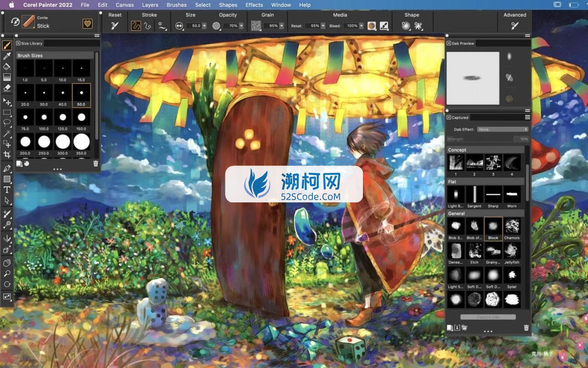Screen dimensions: 588x368
Task: Delete dab using Captured panel trash icon
Action: pos(526,328)
